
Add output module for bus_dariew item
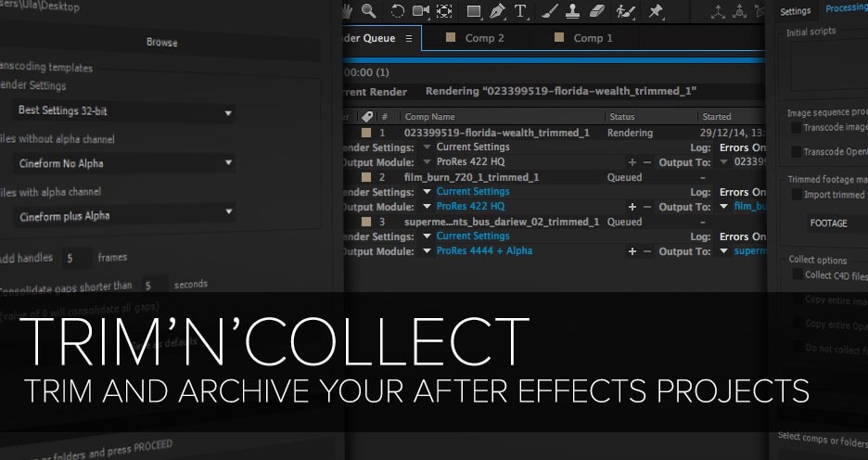[x=632, y=251]
